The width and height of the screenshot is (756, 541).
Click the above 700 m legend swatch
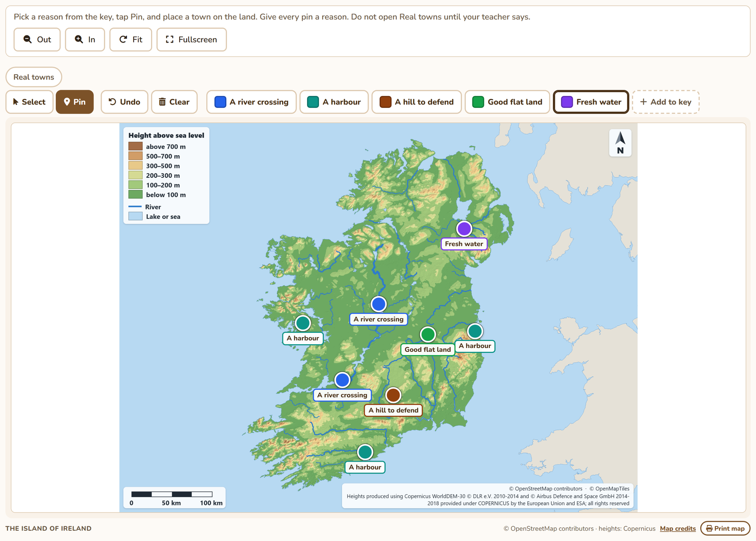(136, 147)
